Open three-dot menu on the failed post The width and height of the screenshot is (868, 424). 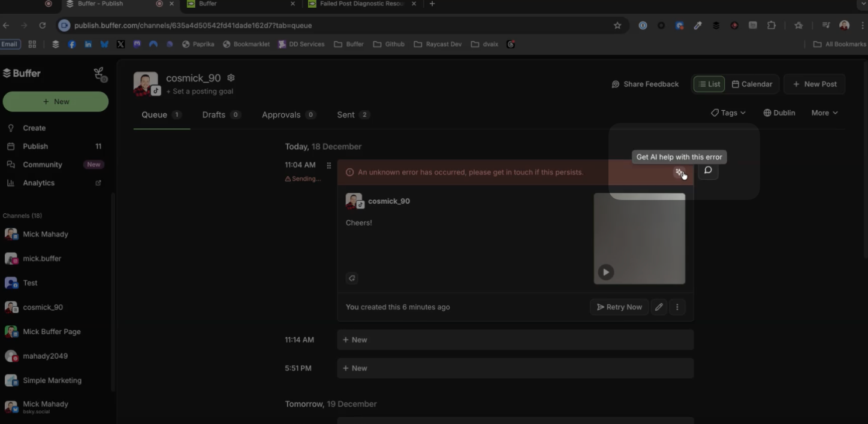coord(677,307)
